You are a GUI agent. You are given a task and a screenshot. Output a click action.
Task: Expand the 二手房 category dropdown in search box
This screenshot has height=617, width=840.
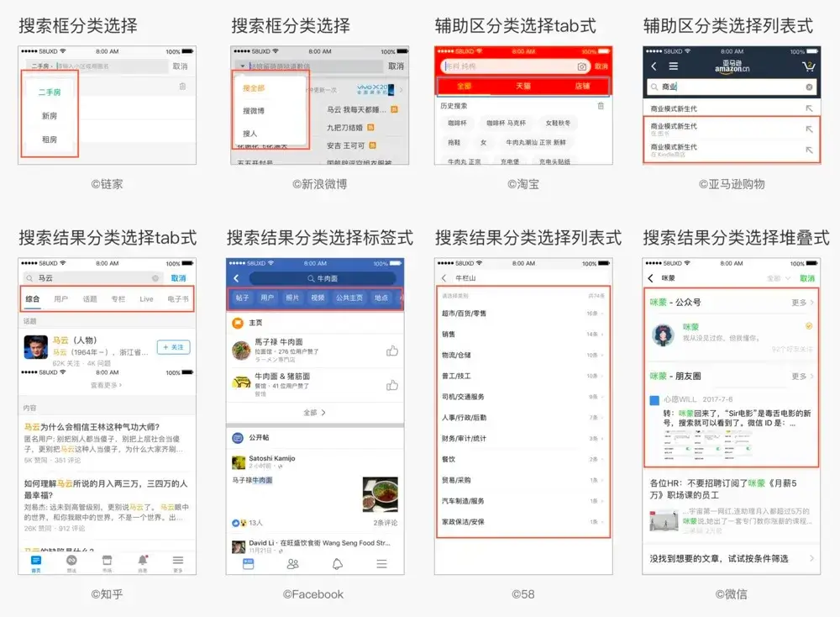click(42, 66)
